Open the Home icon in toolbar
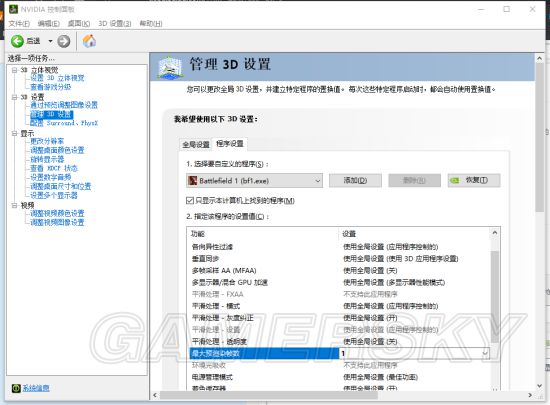This screenshot has height=405, width=550. coord(89,41)
